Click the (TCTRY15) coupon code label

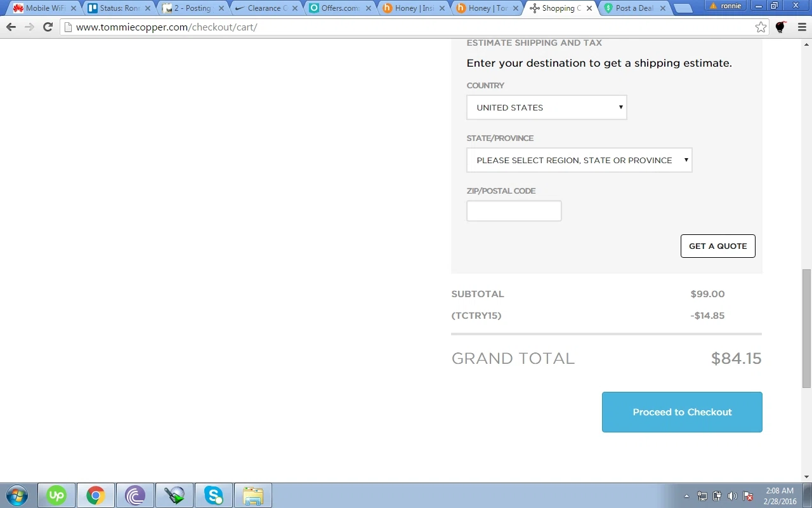pyautogui.click(x=476, y=316)
